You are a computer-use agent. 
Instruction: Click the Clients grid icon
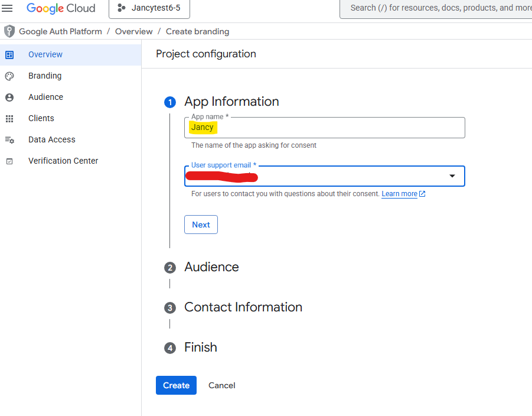9,119
